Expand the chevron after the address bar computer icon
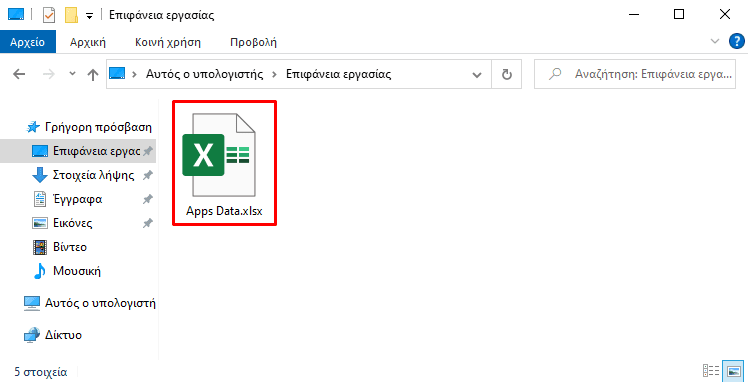Viewport: 748px width, 382px height. (135, 74)
